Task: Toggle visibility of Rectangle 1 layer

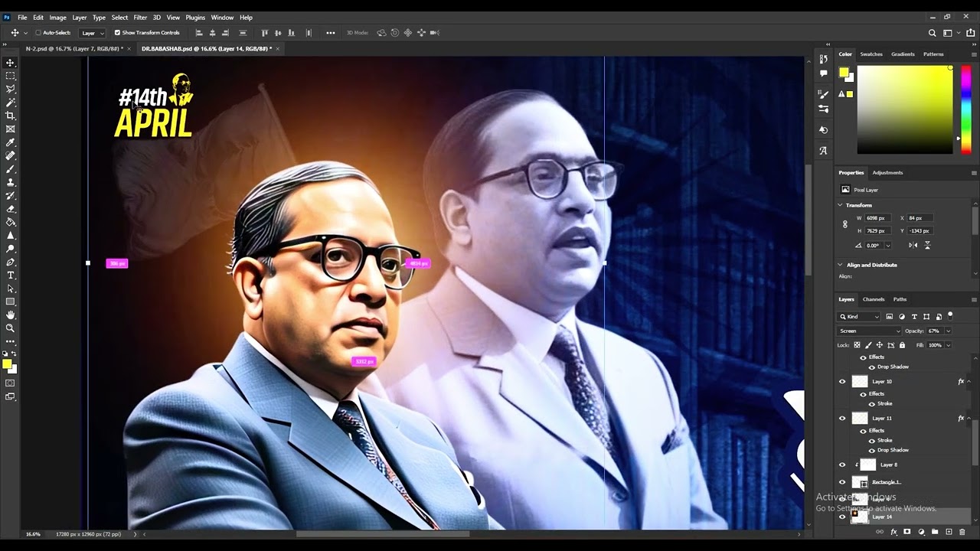Action: [842, 482]
